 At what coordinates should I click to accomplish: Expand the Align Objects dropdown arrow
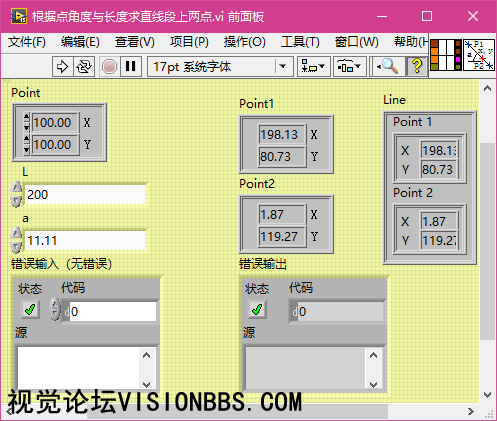click(322, 67)
